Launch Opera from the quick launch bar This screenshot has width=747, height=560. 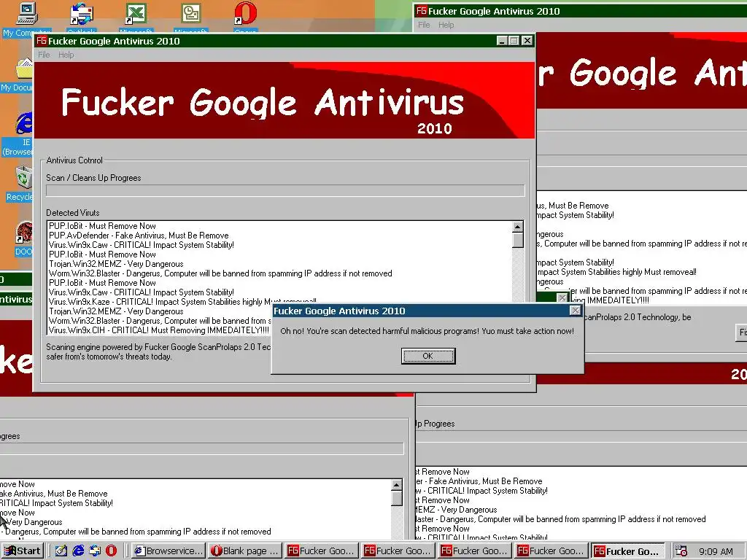[x=111, y=551]
